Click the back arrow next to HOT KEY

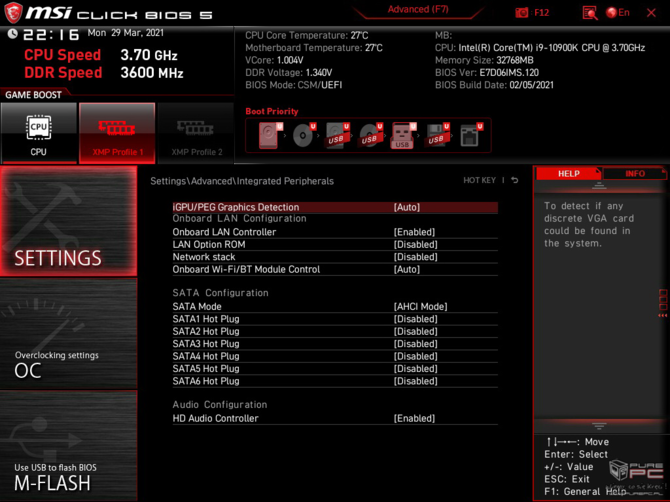point(515,180)
